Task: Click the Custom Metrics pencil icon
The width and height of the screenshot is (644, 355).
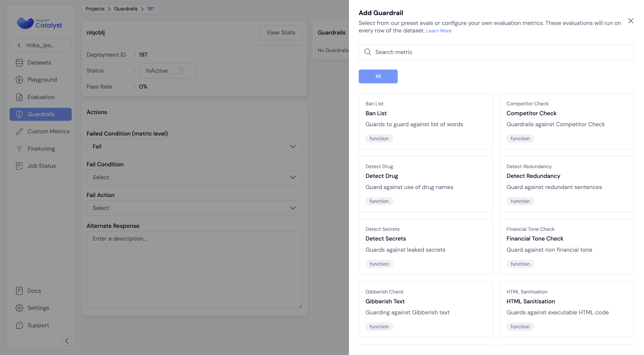Action: point(19,131)
